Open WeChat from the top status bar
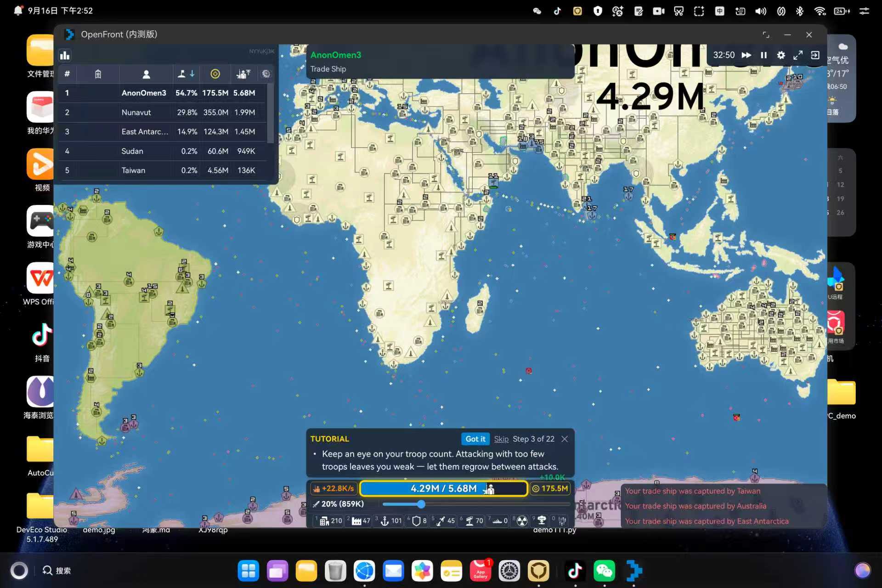882x588 pixels. click(x=537, y=11)
